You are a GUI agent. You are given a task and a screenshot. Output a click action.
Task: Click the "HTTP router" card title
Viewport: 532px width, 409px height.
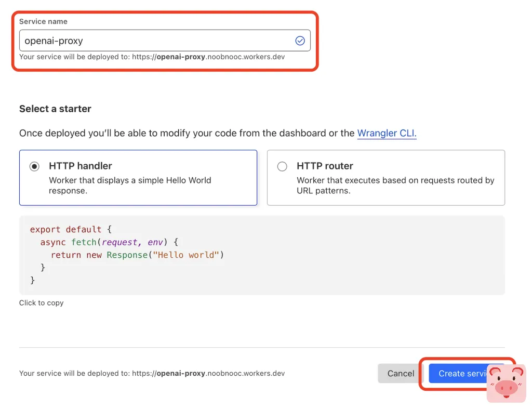pos(325,166)
